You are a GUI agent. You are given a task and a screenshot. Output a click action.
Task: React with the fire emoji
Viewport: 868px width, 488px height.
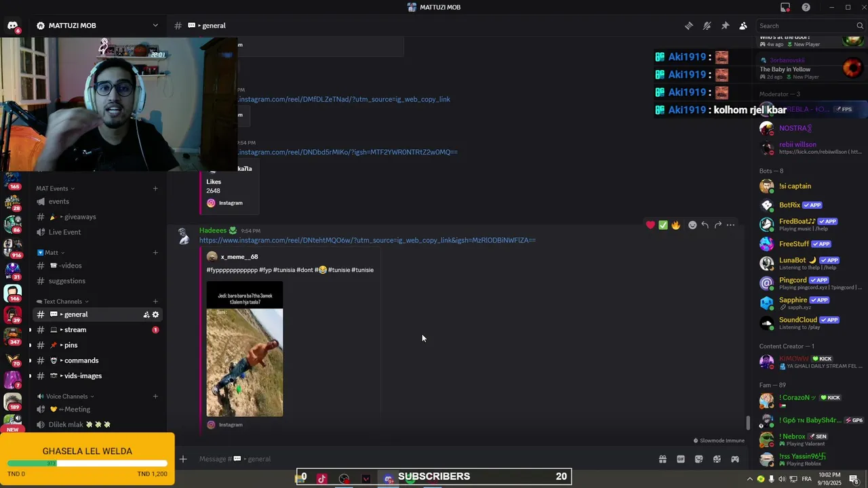click(x=675, y=225)
